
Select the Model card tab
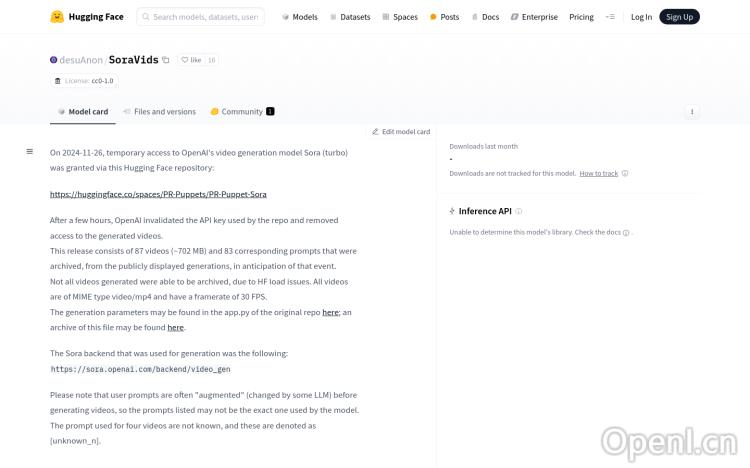(x=83, y=112)
